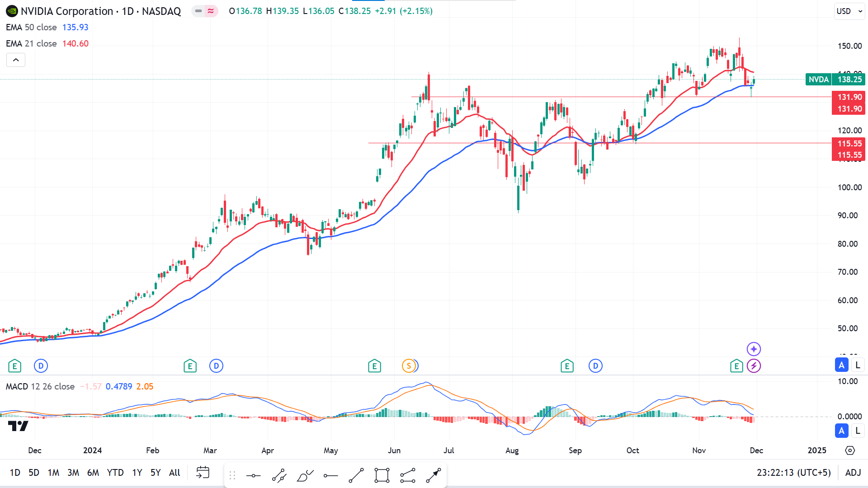Click the NVDA 138.25 price label

click(835, 80)
